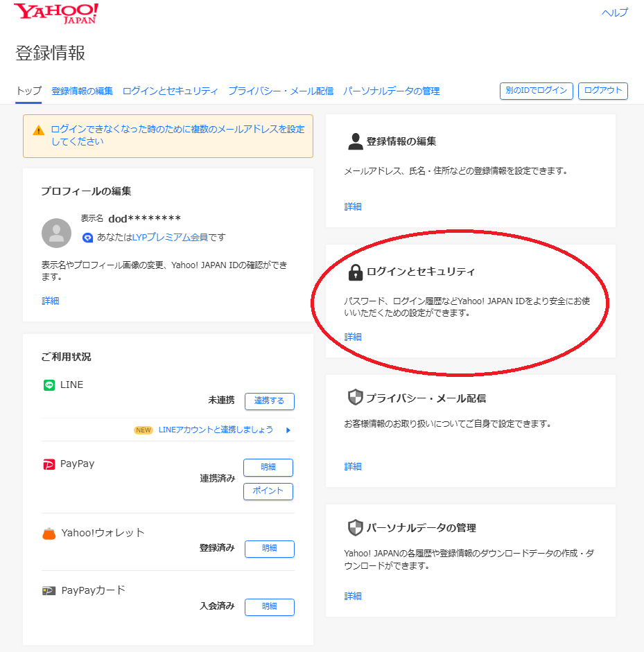Open the LYPプレミアム会員 link
The width and height of the screenshot is (644, 652).
coord(170,238)
